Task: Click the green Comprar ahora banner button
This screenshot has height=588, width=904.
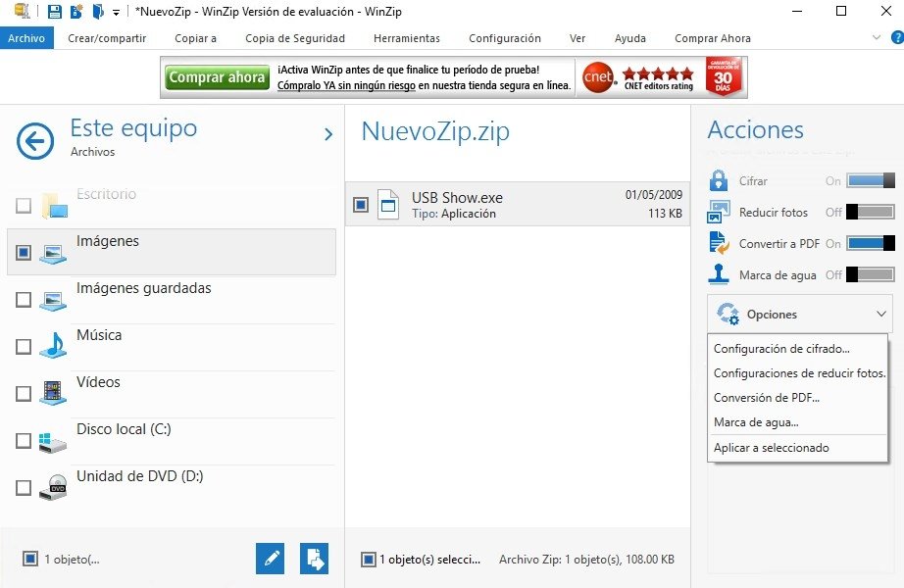Action: [217, 77]
